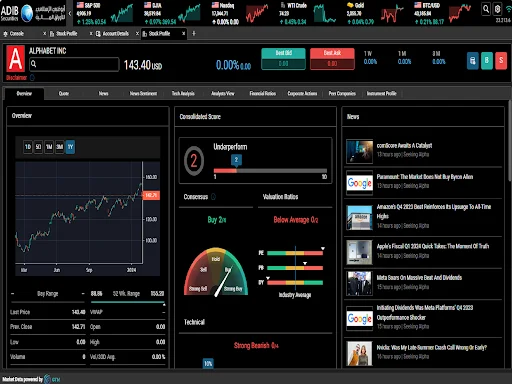
Task: Open the Disclaimer link
Action: point(16,78)
